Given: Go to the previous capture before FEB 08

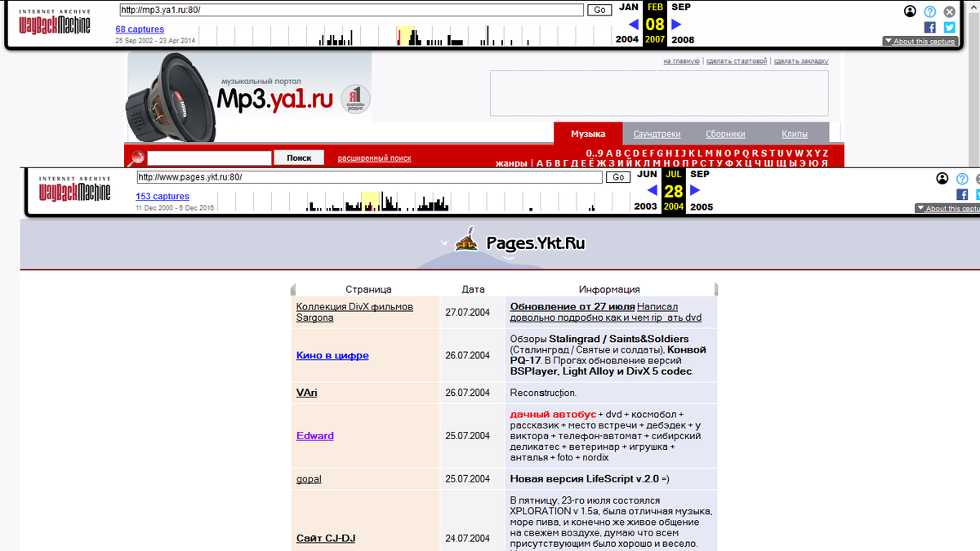Looking at the screenshot, I should [633, 24].
